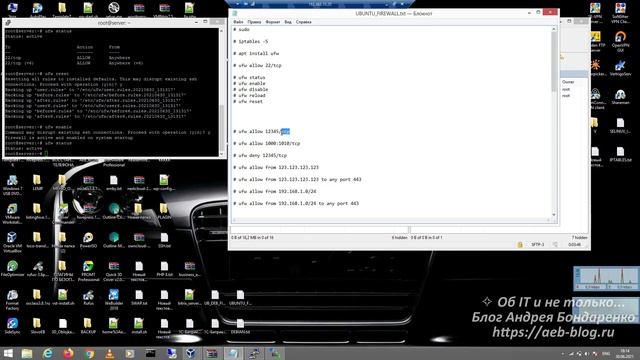Select the Format Factory desktop icon
This screenshot has width=640, height=360.
12,300
